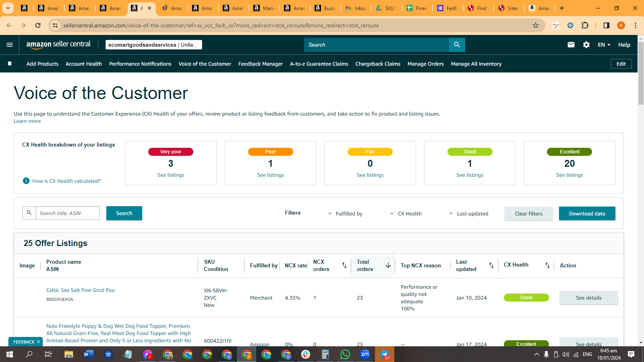Open the Seller Central hamburger menu
Viewport: 644px width, 362px height.
click(x=10, y=45)
